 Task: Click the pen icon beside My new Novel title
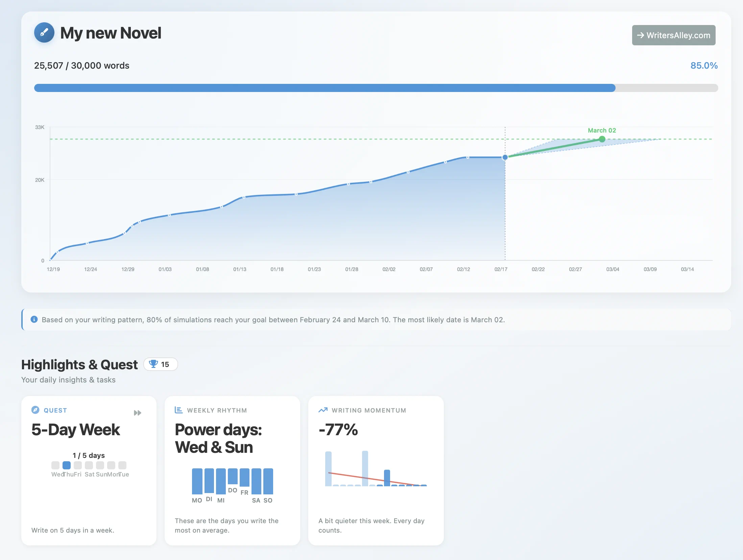[44, 32]
